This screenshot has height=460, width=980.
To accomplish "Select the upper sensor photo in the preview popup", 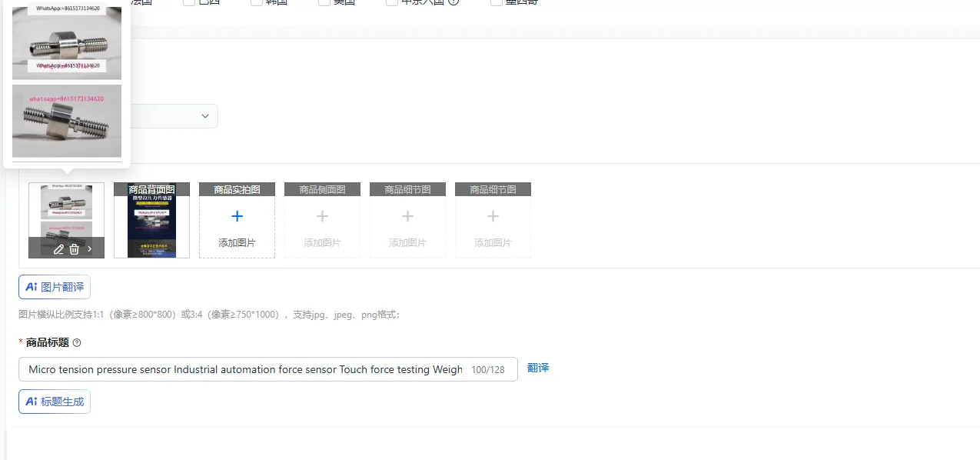I will [x=67, y=42].
